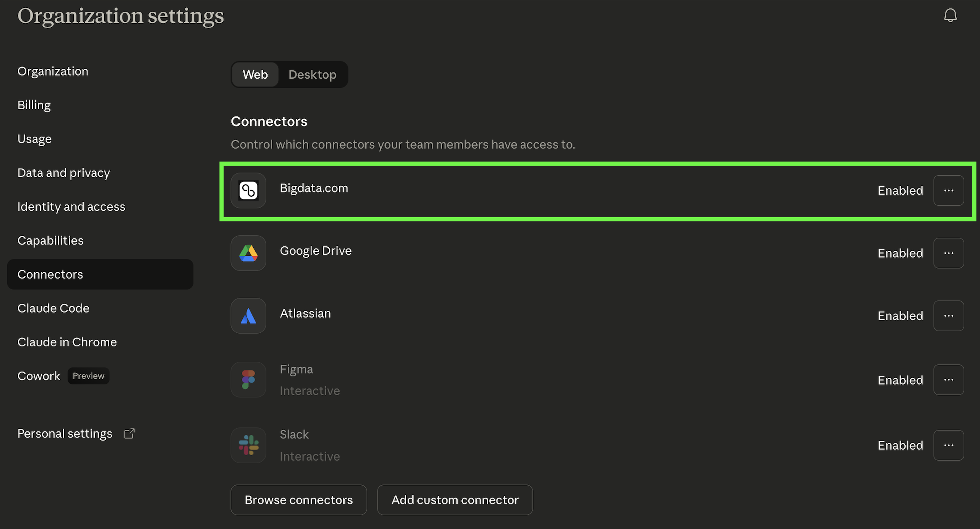Click the Cowork Preview badge

[88, 376]
